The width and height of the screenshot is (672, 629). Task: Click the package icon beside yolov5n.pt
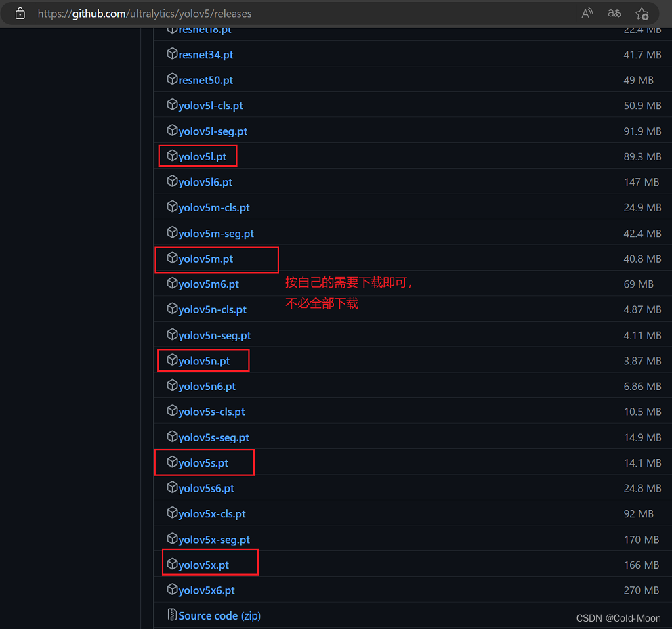[172, 360]
